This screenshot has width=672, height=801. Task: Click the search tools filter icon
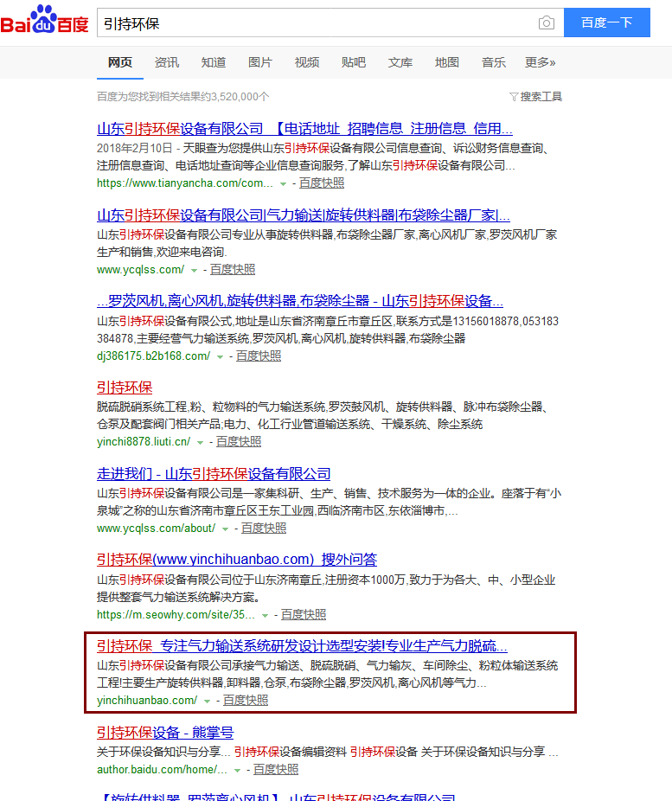(x=514, y=97)
